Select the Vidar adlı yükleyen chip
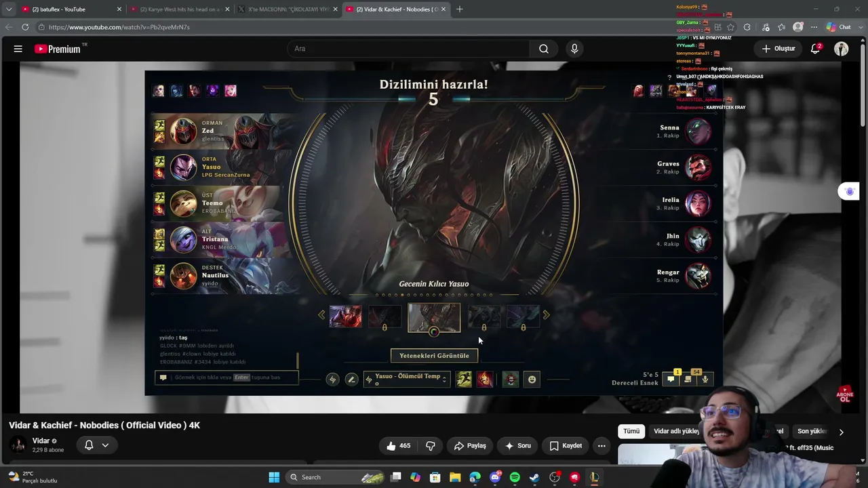The height and width of the screenshot is (488, 868). click(x=676, y=431)
